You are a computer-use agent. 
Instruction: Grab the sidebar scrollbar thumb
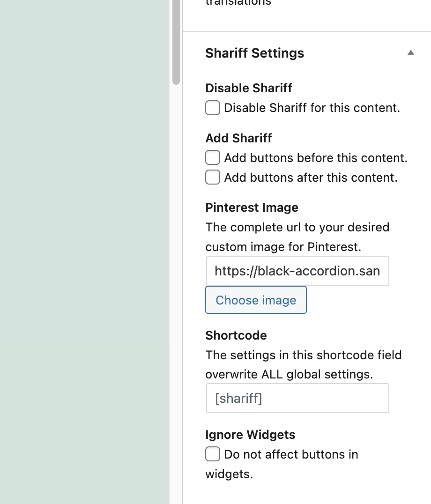[176, 42]
